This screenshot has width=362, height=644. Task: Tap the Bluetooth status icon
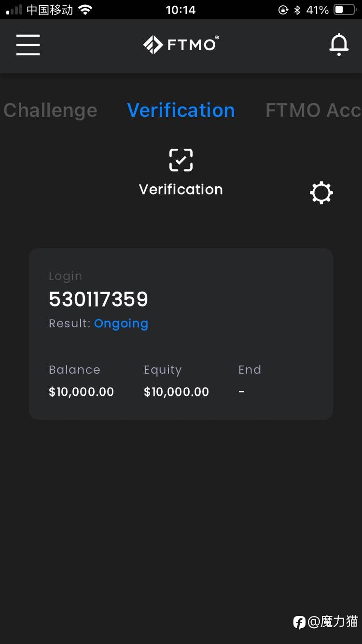click(x=297, y=10)
